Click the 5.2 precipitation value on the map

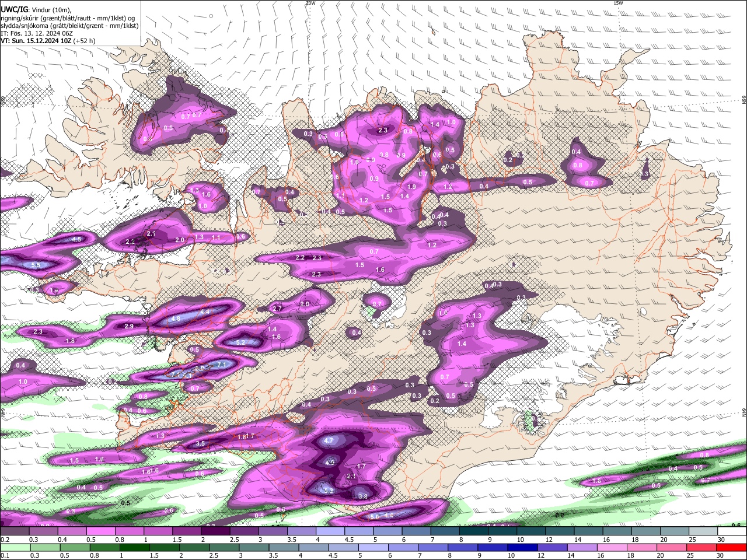tap(240, 342)
